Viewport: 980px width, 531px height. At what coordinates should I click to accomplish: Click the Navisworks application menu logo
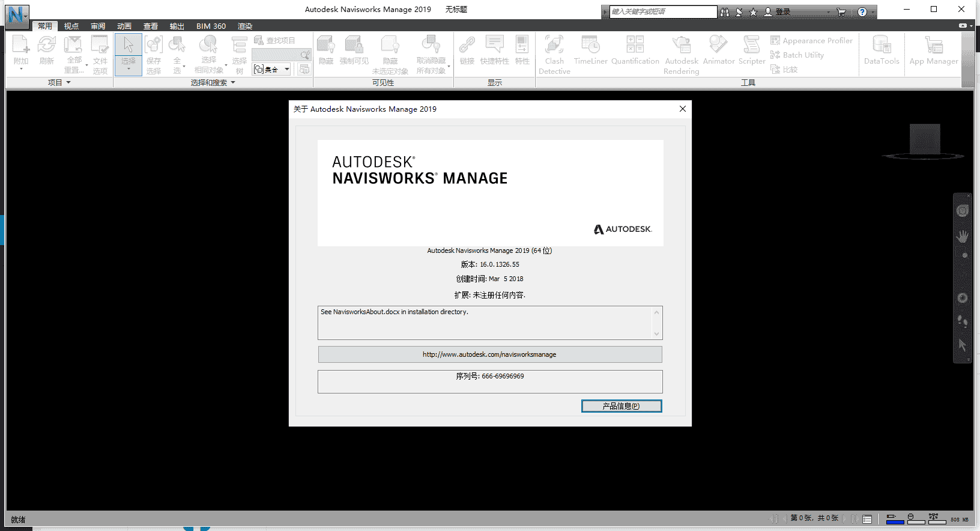[x=17, y=15]
